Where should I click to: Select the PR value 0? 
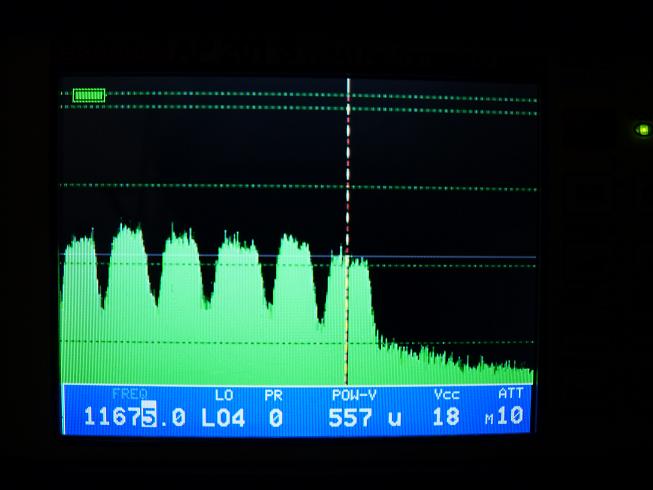click(275, 417)
